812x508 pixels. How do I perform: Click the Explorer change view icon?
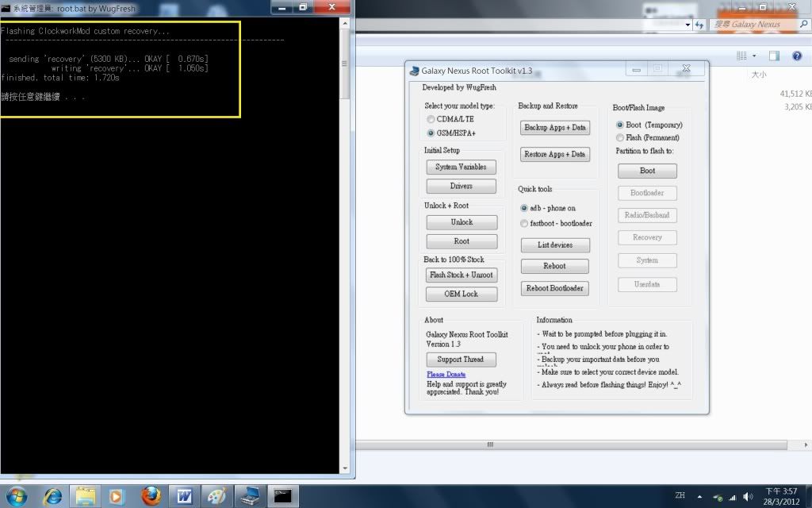click(741, 56)
